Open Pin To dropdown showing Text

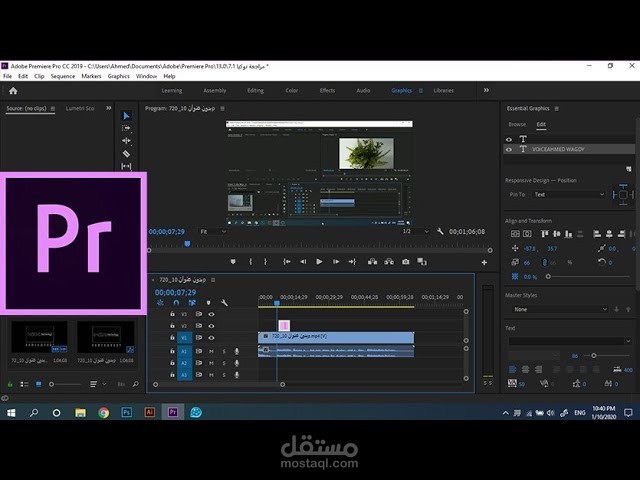click(x=569, y=195)
